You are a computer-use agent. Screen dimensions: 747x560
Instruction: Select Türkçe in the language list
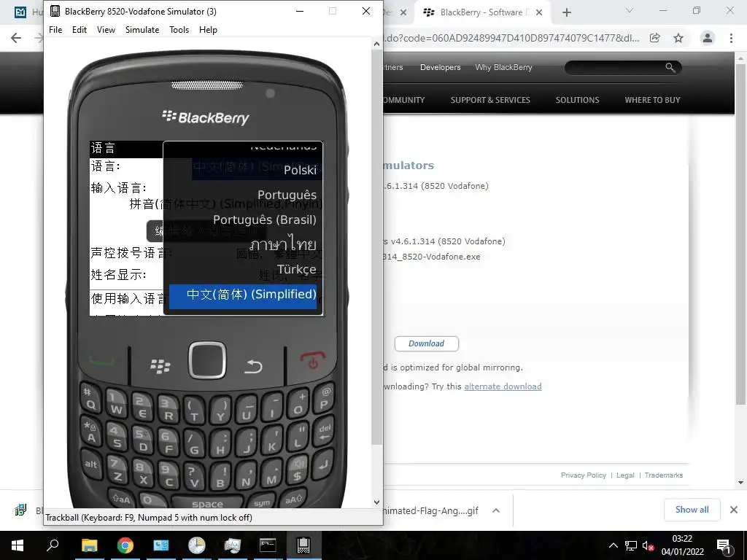point(296,270)
